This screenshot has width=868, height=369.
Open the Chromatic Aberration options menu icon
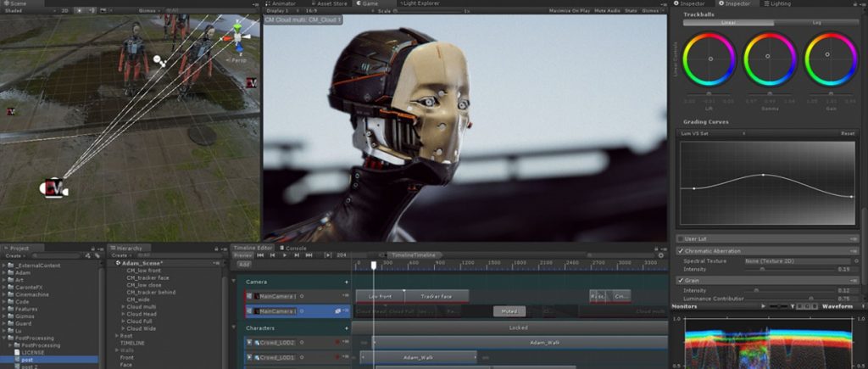[854, 251]
